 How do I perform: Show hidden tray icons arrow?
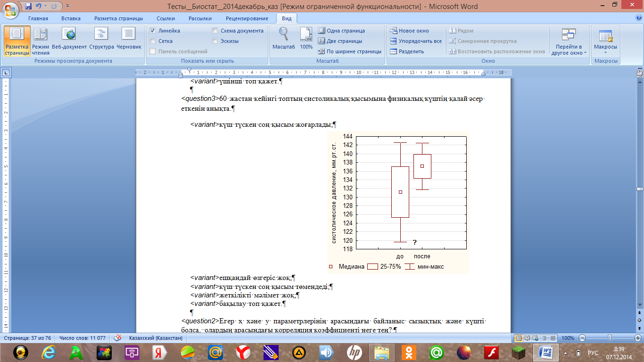point(566,353)
